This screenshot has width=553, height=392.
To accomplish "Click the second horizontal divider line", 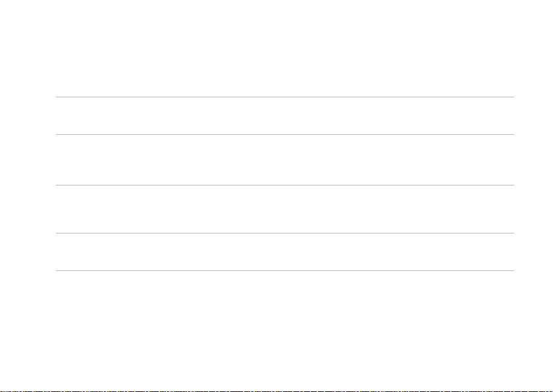I will pyautogui.click(x=285, y=135).
